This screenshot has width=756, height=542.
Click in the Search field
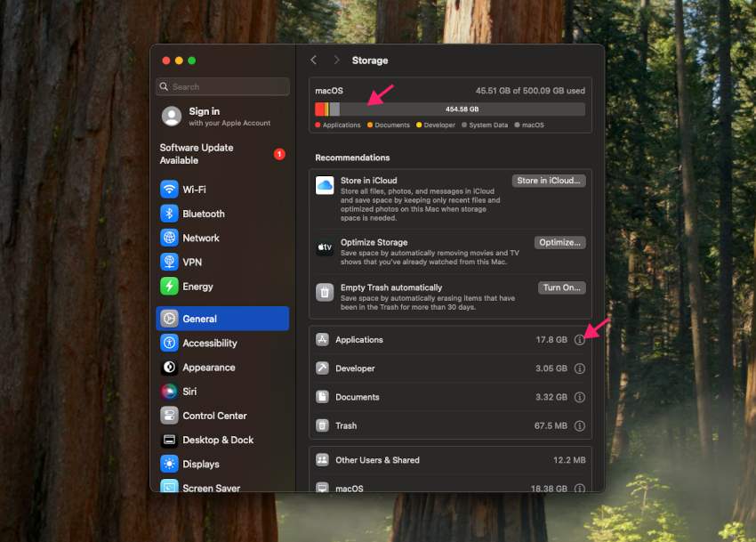tap(222, 86)
